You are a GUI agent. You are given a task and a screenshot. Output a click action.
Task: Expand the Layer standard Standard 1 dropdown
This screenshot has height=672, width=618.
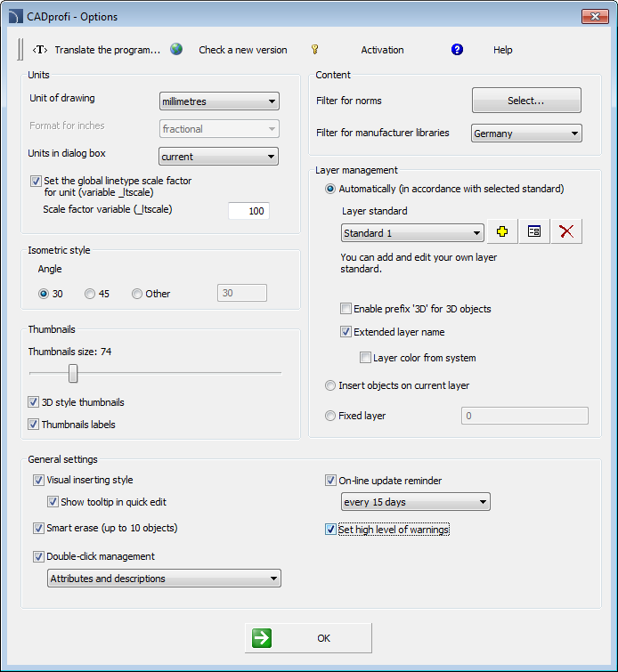pyautogui.click(x=412, y=232)
